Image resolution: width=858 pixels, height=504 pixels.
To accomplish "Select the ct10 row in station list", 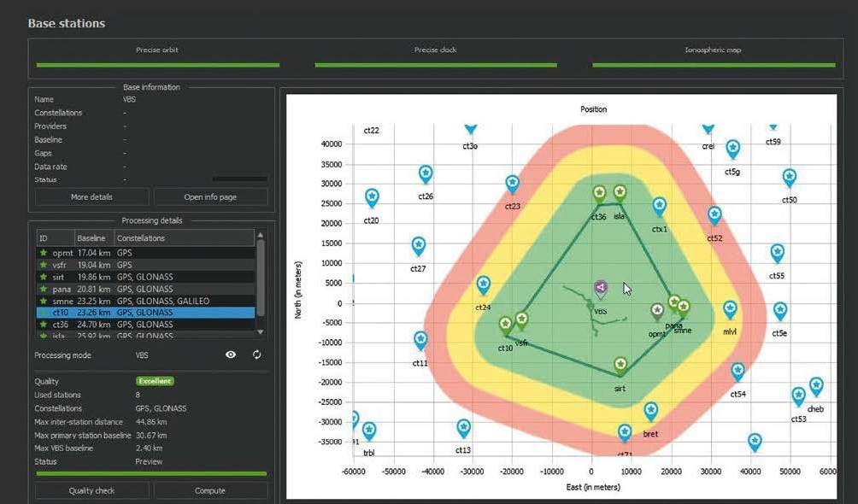I will point(145,313).
